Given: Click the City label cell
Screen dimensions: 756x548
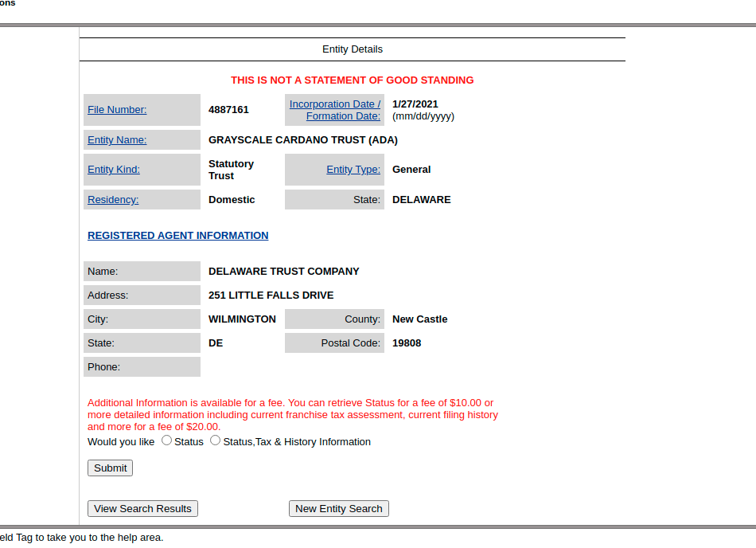Looking at the screenshot, I should point(142,319).
